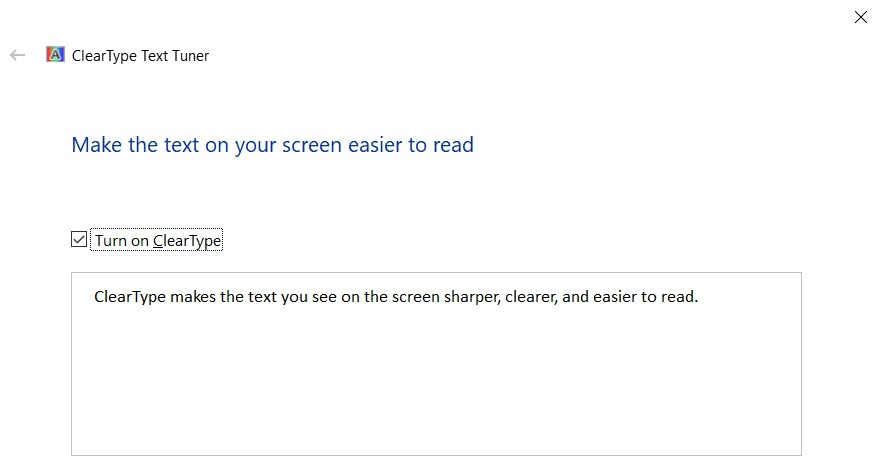
Task: Click the word "Turn" in the checkbox label
Action: point(111,240)
